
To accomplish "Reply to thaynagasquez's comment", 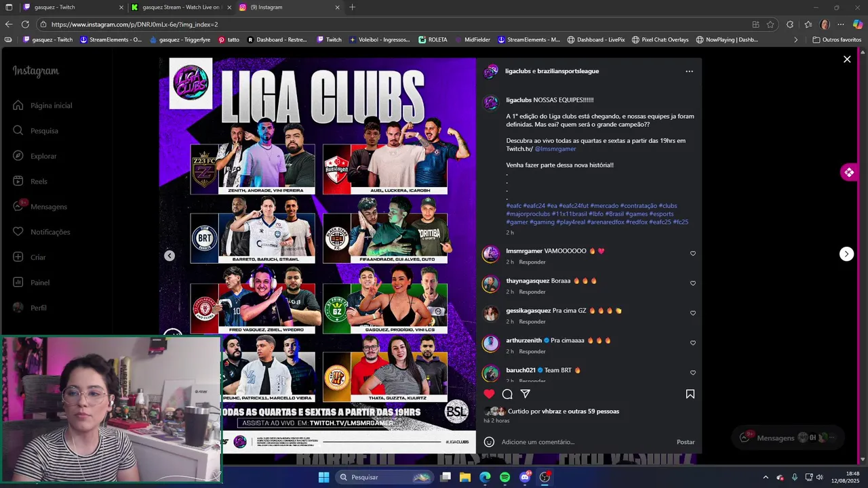I will [532, 291].
